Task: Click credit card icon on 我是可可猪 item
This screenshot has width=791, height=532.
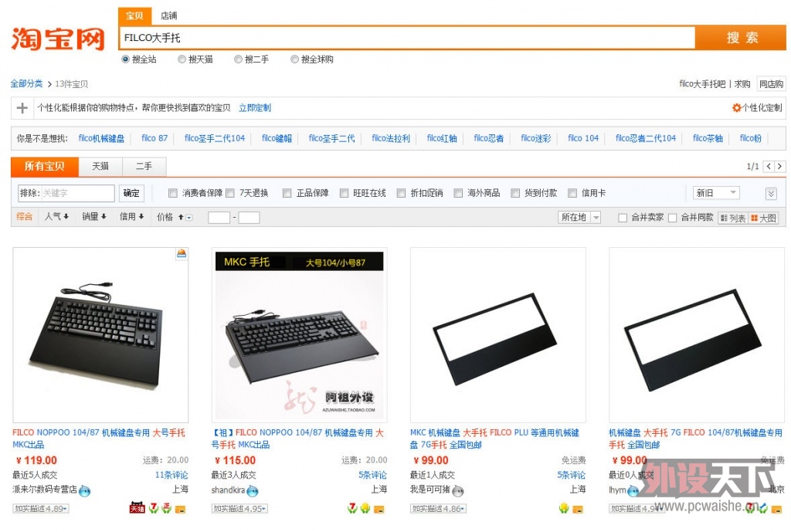Action: point(578,510)
